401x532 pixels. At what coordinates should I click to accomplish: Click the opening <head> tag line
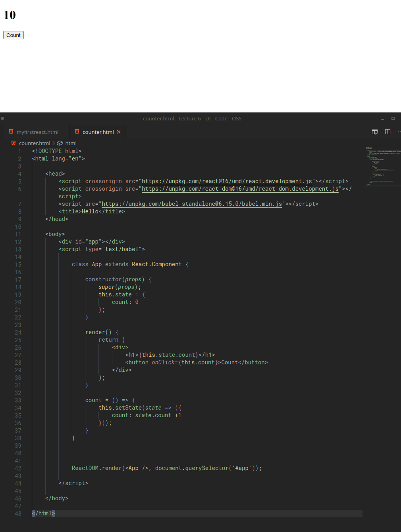(x=55, y=174)
